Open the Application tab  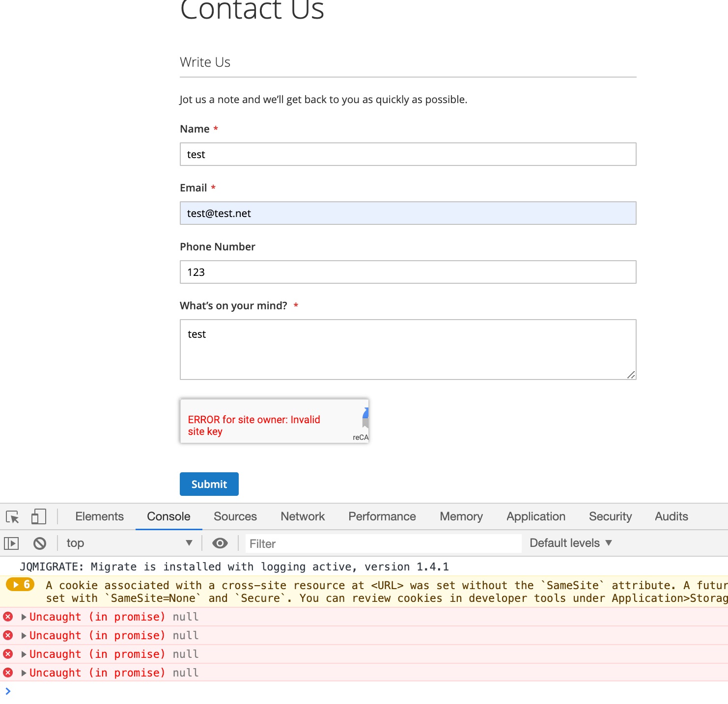click(x=536, y=516)
